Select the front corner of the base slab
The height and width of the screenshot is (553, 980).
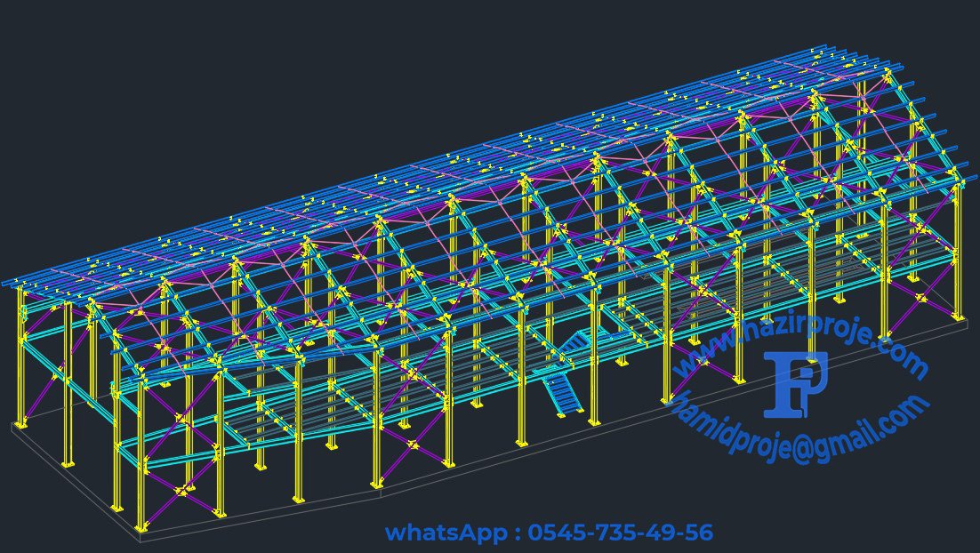[x=141, y=538]
